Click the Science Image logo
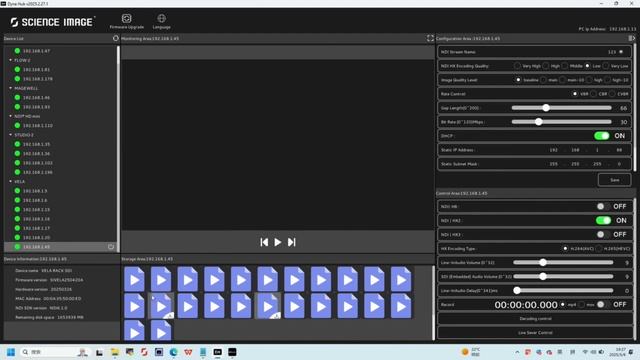 click(x=53, y=22)
